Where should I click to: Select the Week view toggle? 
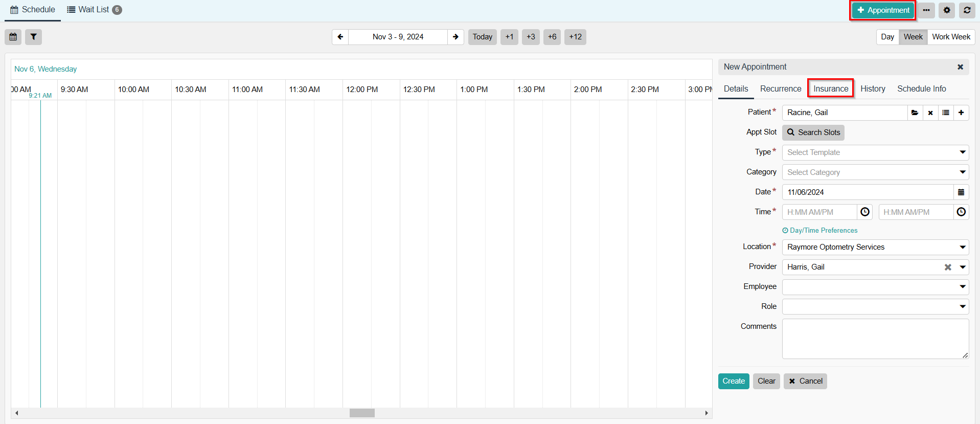(913, 37)
